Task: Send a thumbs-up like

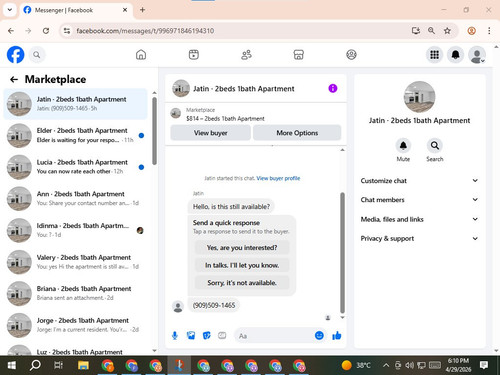Action: click(337, 335)
